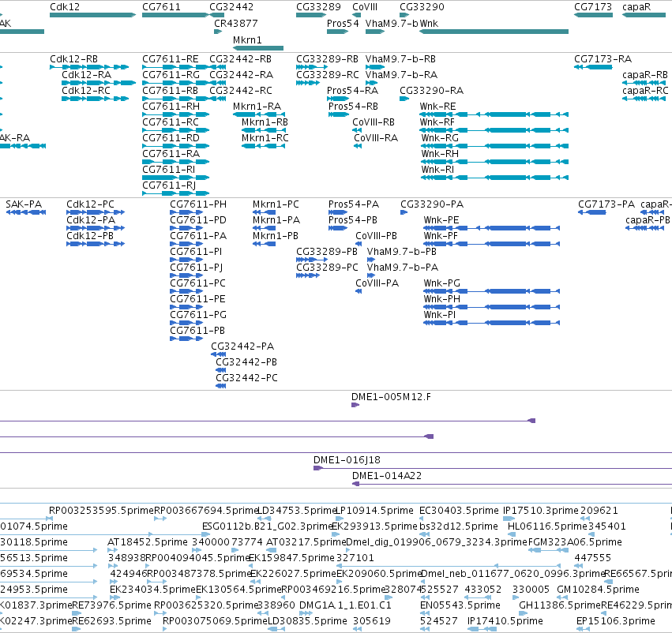Click the capaR gene label
The width and height of the screenshot is (672, 633).
[636, 7]
